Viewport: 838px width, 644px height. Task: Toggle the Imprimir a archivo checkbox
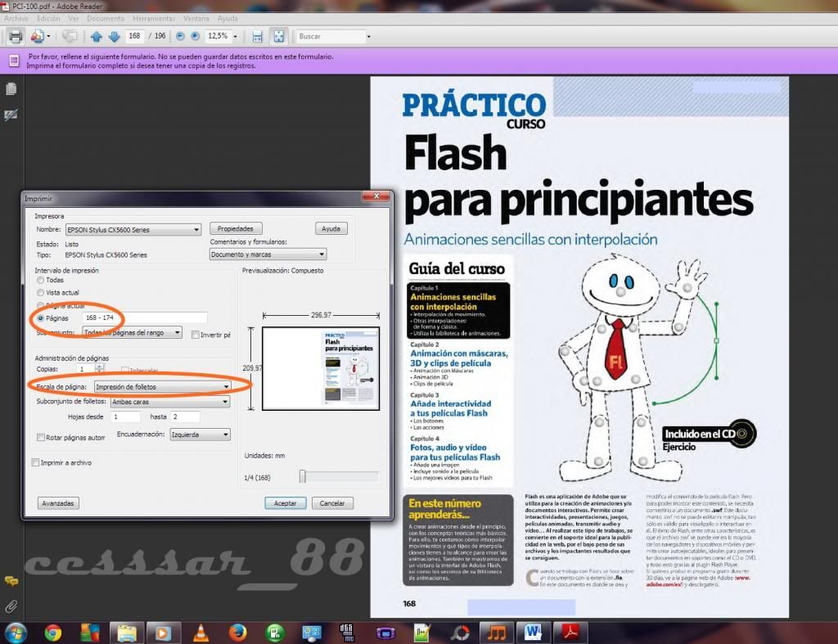tap(36, 463)
